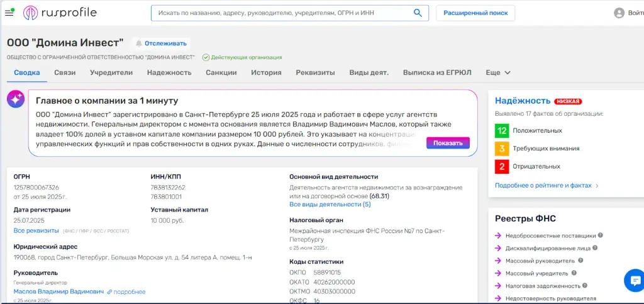Click the rusprofile logo
Viewport: 644px width, 304px height.
[x=60, y=13]
